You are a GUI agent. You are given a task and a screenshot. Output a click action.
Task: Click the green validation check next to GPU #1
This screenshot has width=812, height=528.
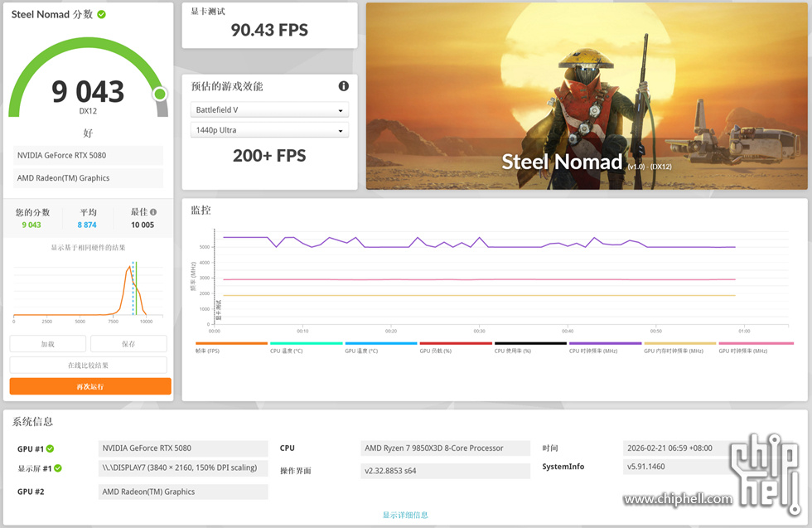coord(50,448)
